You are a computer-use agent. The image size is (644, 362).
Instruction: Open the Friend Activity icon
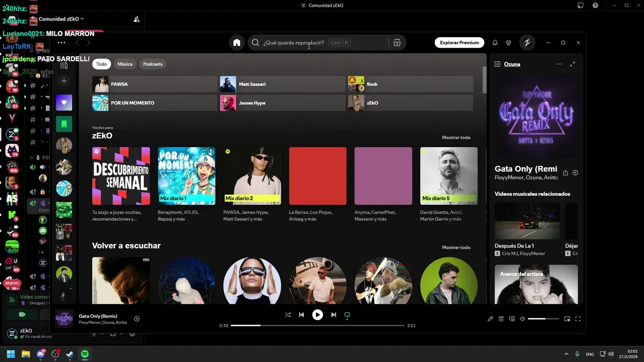click(x=509, y=43)
